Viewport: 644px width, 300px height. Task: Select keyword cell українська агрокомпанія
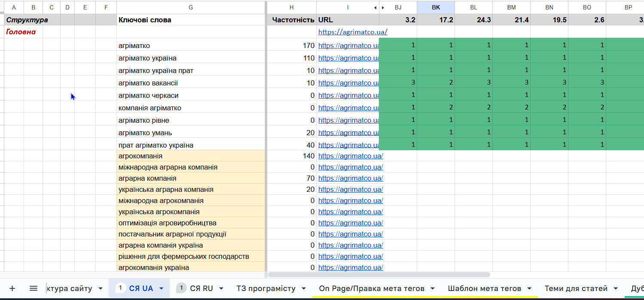pyautogui.click(x=191, y=212)
